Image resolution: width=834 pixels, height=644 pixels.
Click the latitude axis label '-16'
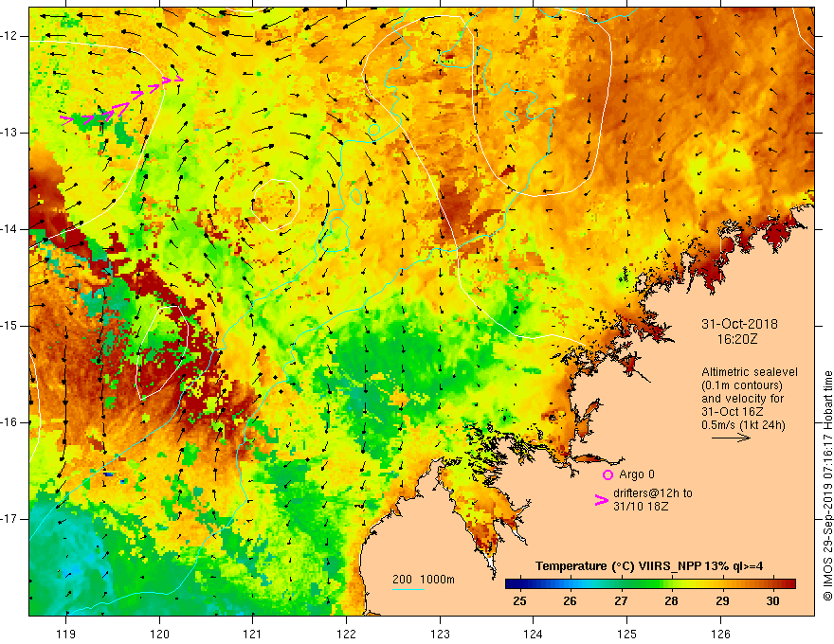point(10,422)
